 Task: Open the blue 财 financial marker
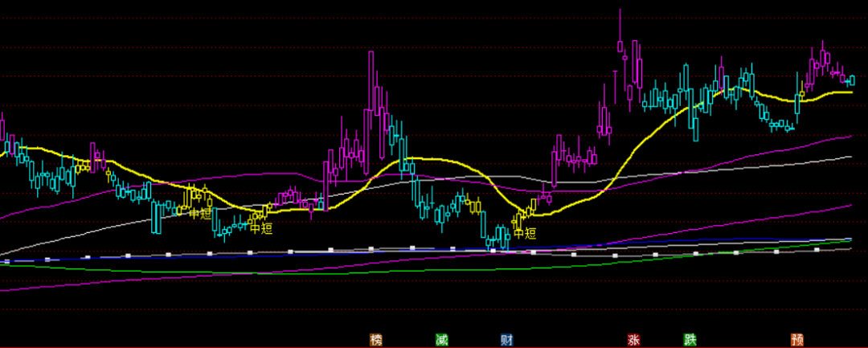[x=506, y=339]
